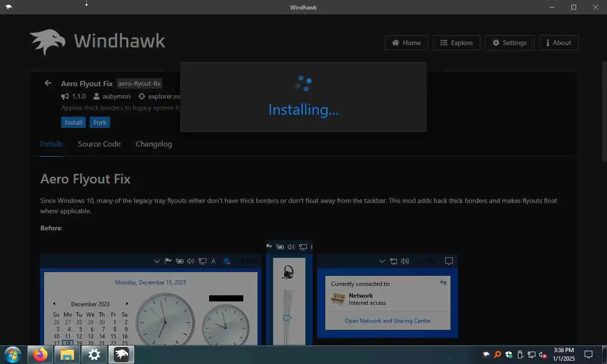
Task: Open Windows Security shield in tray
Action: [509, 355]
